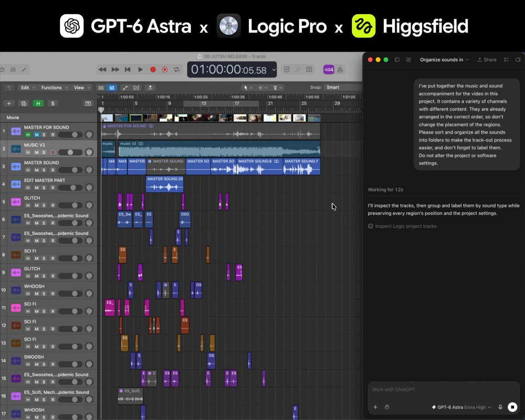Toggle the Metronome click button
This screenshot has width=525, height=420.
click(340, 70)
